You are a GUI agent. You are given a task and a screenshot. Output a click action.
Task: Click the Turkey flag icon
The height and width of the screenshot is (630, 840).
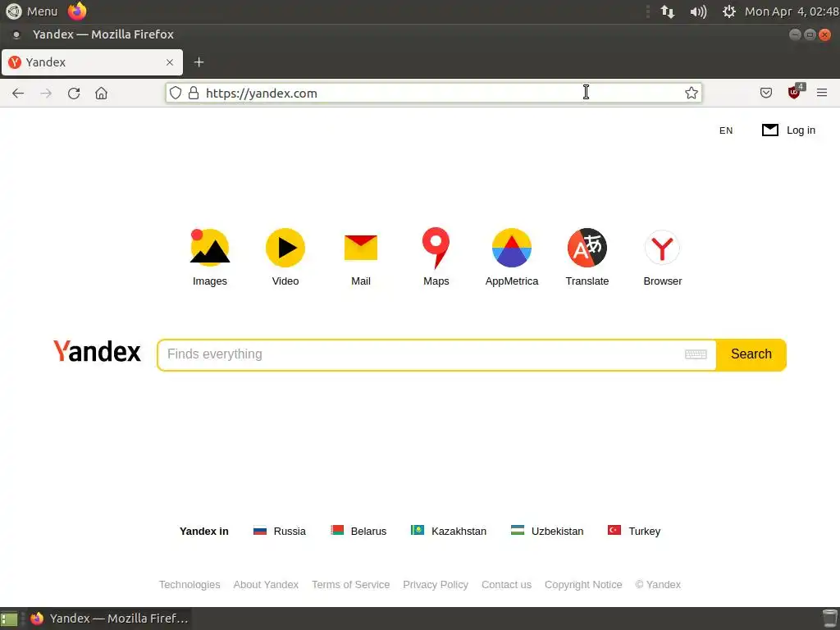click(x=614, y=530)
